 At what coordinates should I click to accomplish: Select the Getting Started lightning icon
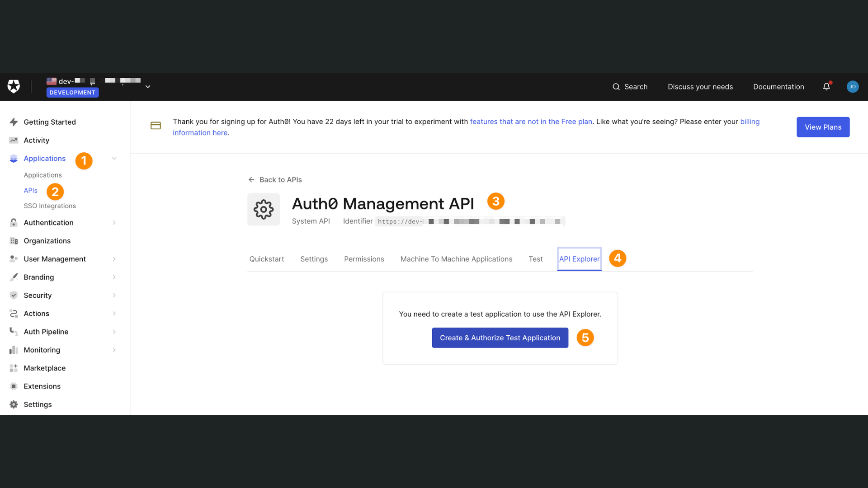tap(13, 122)
